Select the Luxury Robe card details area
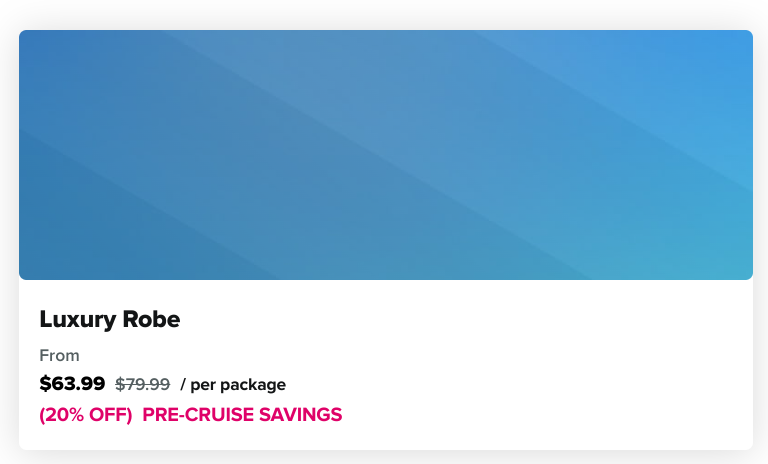 coord(386,365)
